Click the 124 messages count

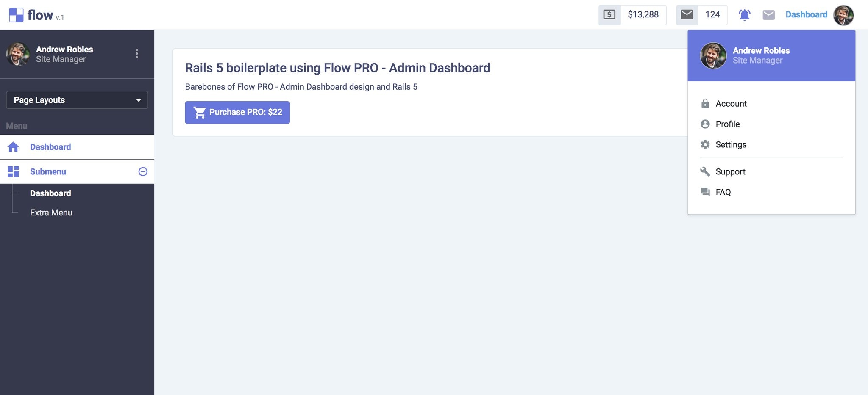click(712, 15)
